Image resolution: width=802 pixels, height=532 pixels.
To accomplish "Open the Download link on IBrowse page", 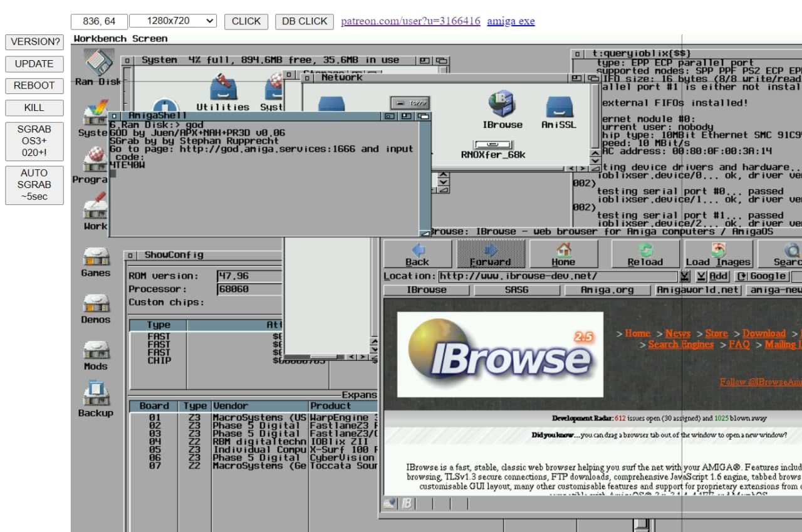I will point(764,334).
